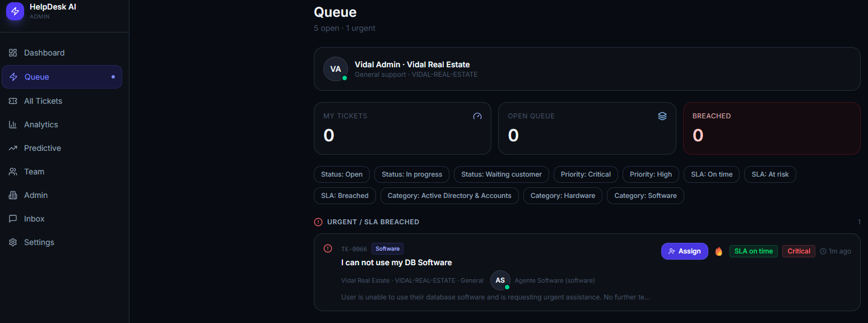This screenshot has width=868, height=323.
Task: Click the Admin building icon
Action: point(13,195)
